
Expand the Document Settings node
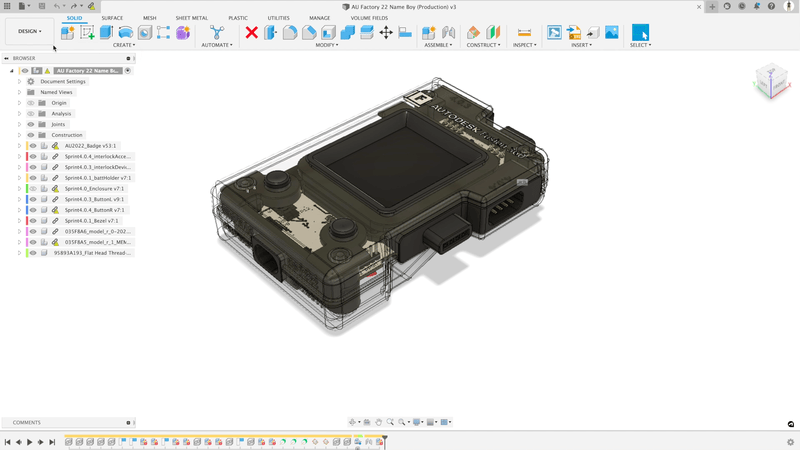(x=19, y=82)
